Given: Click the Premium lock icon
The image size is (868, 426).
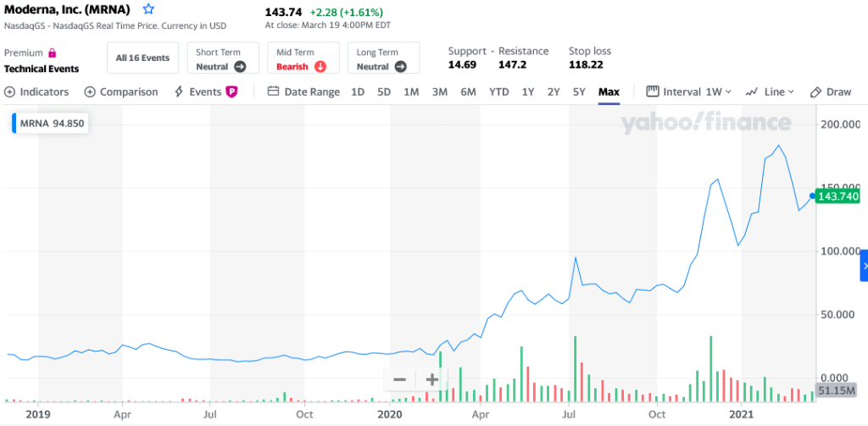Looking at the screenshot, I should tap(53, 53).
